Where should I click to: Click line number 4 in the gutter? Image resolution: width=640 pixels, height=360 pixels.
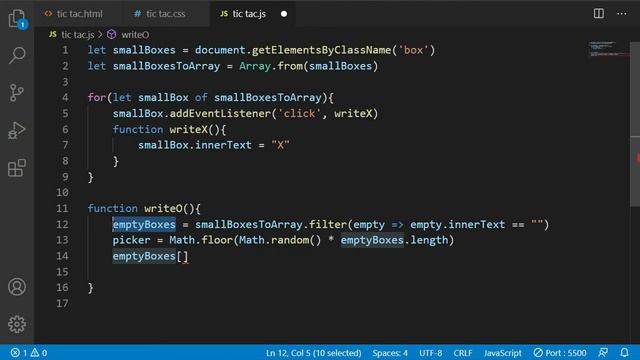[x=65, y=98]
